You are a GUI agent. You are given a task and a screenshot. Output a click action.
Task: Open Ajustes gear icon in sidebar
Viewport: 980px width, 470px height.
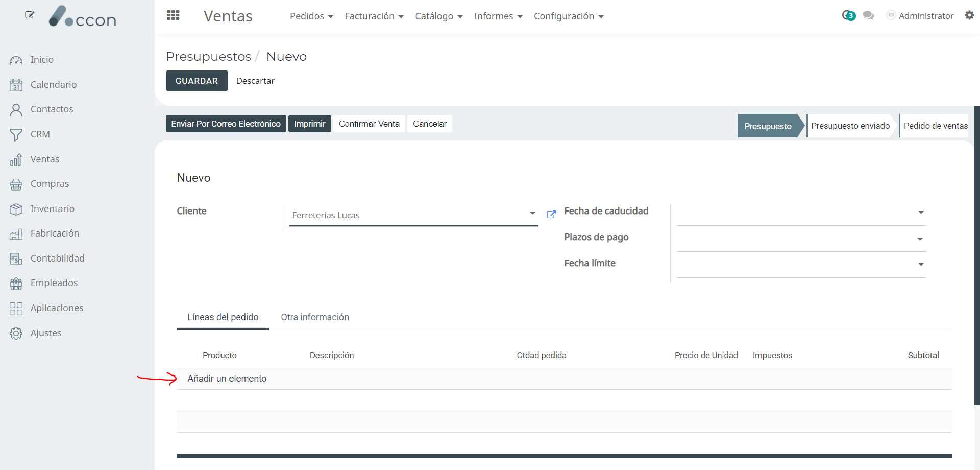tap(16, 334)
